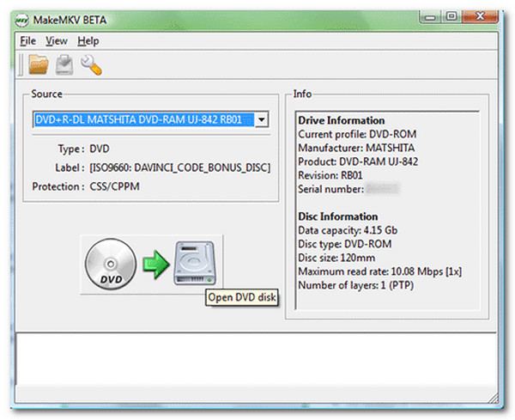Image resolution: width=515 pixels, height=420 pixels.
Task: Click 'Manufacturer: MATSHITA' line
Action: (x=356, y=148)
